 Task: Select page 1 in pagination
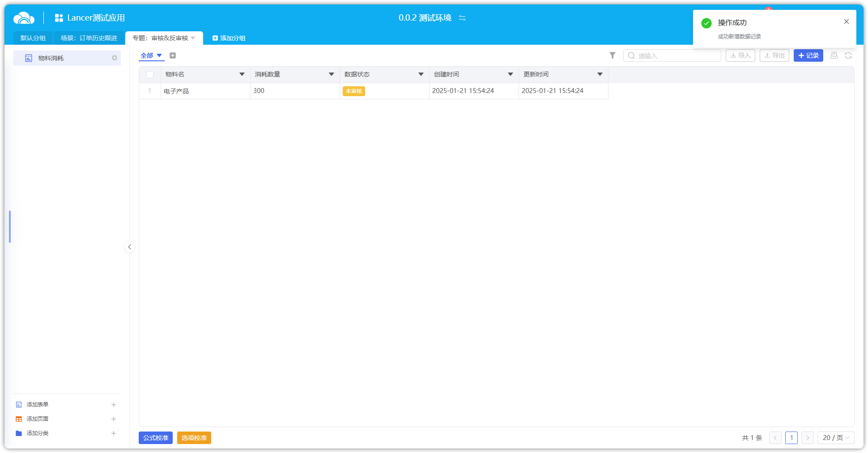click(x=791, y=438)
